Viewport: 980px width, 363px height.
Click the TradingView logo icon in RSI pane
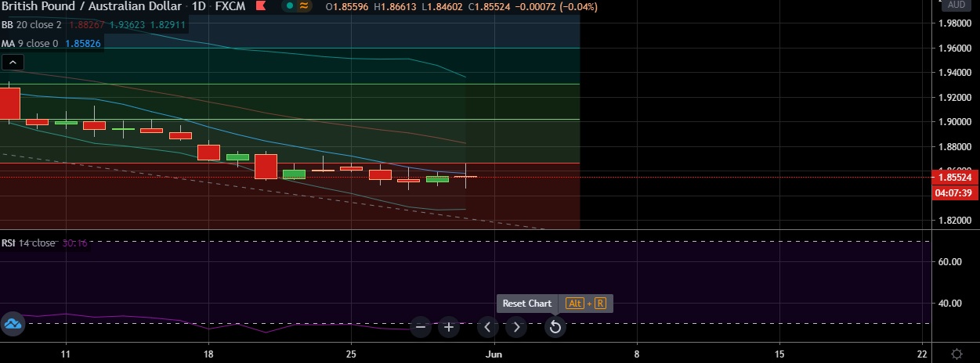pos(13,323)
